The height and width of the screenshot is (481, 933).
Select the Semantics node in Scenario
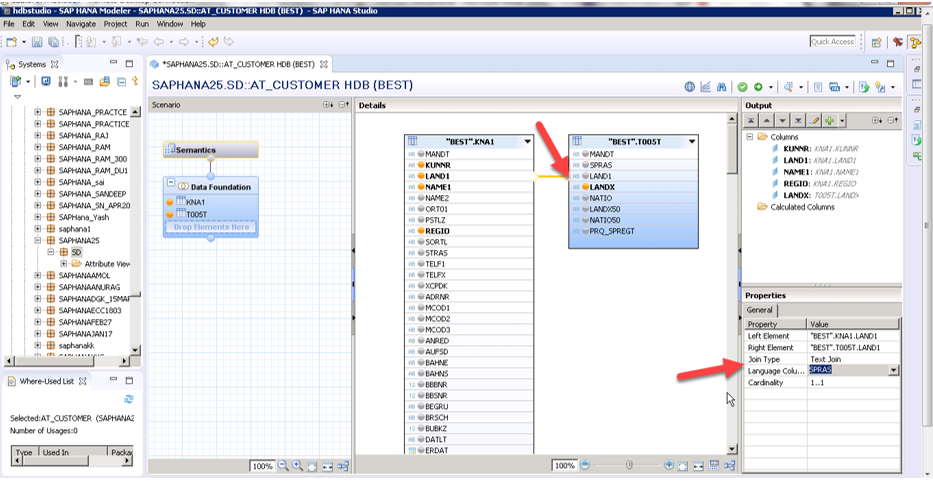[211, 150]
